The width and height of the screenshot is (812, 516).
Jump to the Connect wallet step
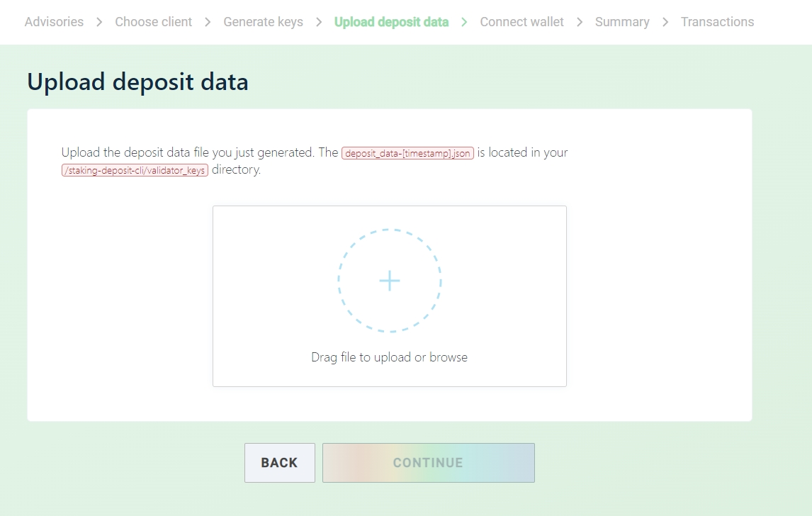point(521,22)
